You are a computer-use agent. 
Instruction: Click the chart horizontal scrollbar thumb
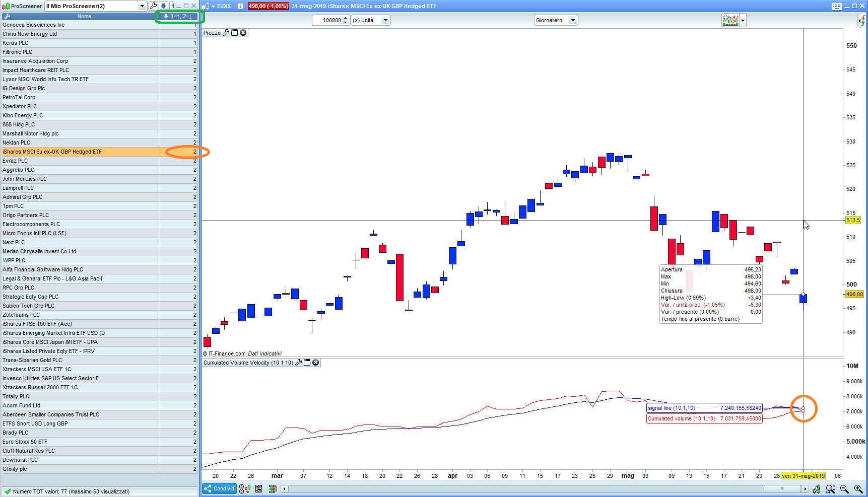pyautogui.click(x=782, y=489)
